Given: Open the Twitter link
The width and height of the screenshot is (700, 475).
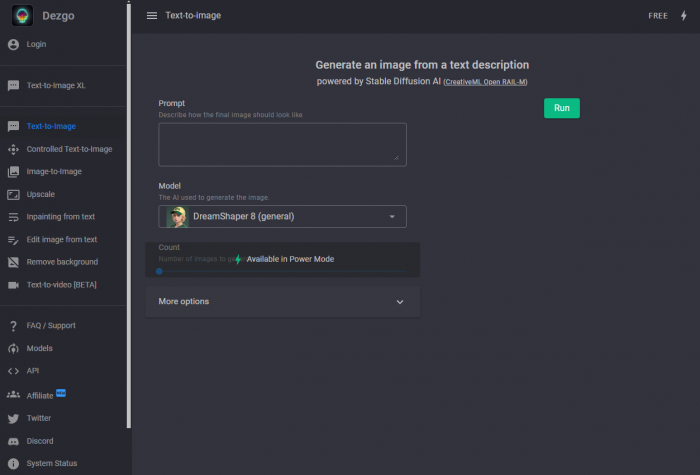Looking at the screenshot, I should 39,418.
